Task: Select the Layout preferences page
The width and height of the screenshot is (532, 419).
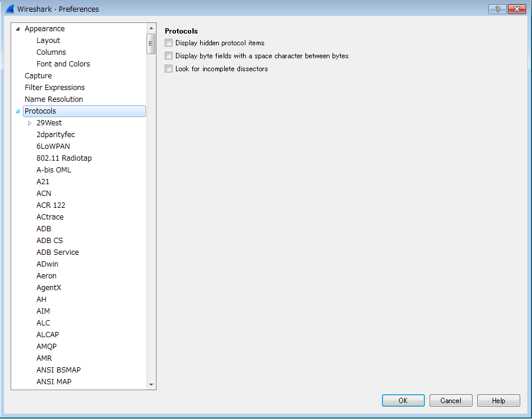Action: coord(48,40)
